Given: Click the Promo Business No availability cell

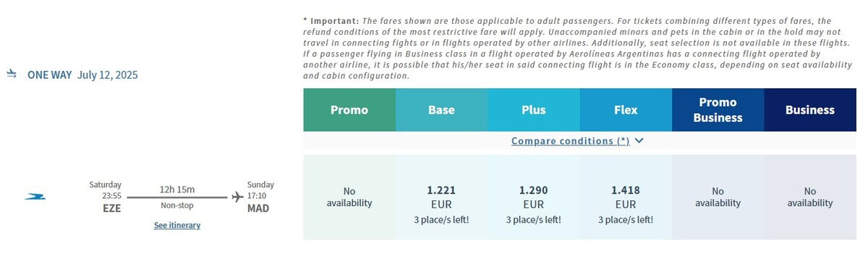Looking at the screenshot, I should 718,197.
